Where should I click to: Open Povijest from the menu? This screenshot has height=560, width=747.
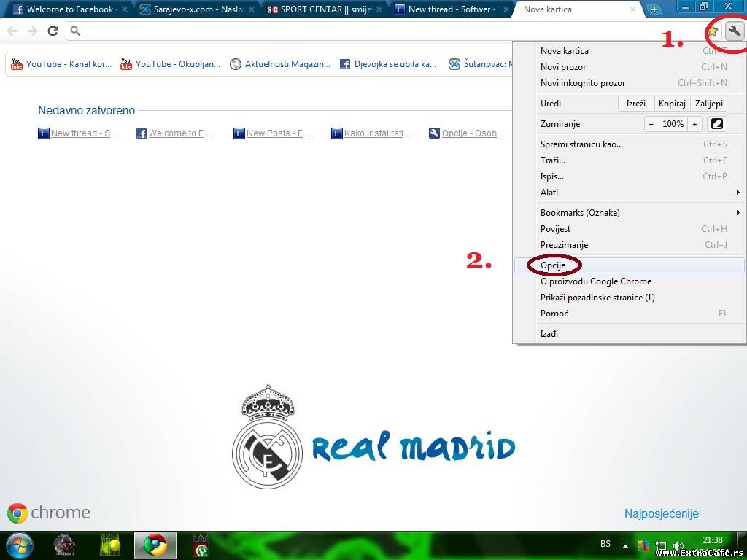coord(630,229)
